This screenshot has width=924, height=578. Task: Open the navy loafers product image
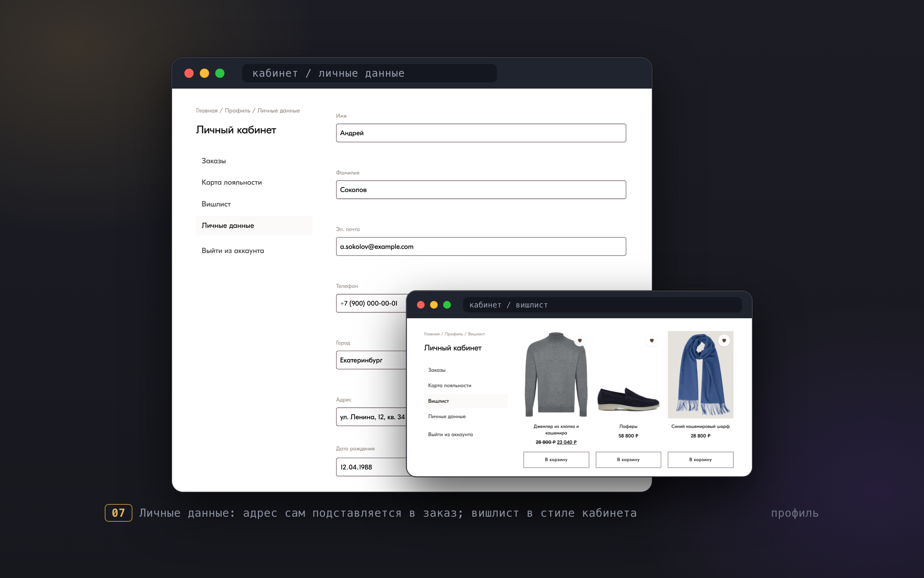coord(628,399)
